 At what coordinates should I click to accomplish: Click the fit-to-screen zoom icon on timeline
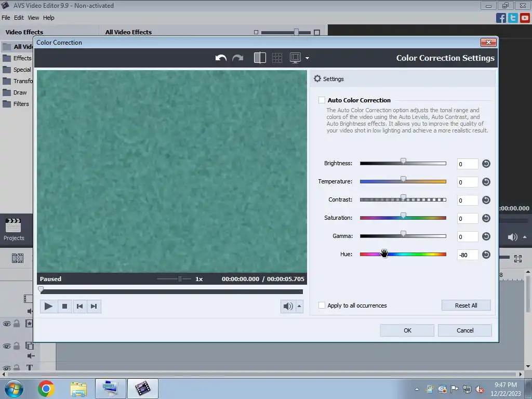(x=518, y=259)
